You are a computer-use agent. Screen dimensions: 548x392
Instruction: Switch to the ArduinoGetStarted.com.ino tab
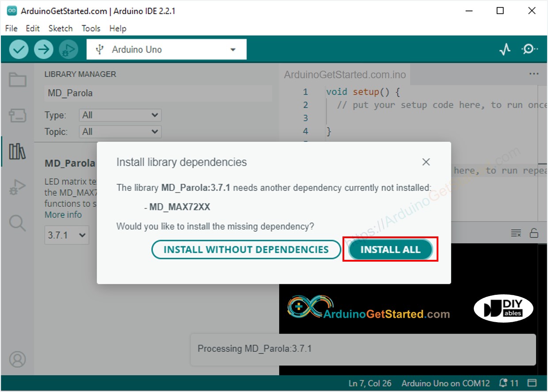(345, 74)
